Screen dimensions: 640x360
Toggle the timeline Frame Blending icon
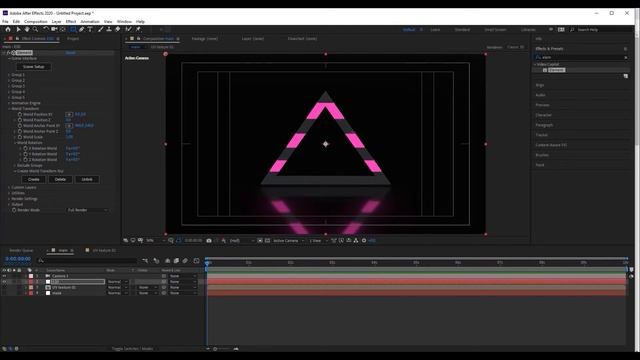point(176,260)
